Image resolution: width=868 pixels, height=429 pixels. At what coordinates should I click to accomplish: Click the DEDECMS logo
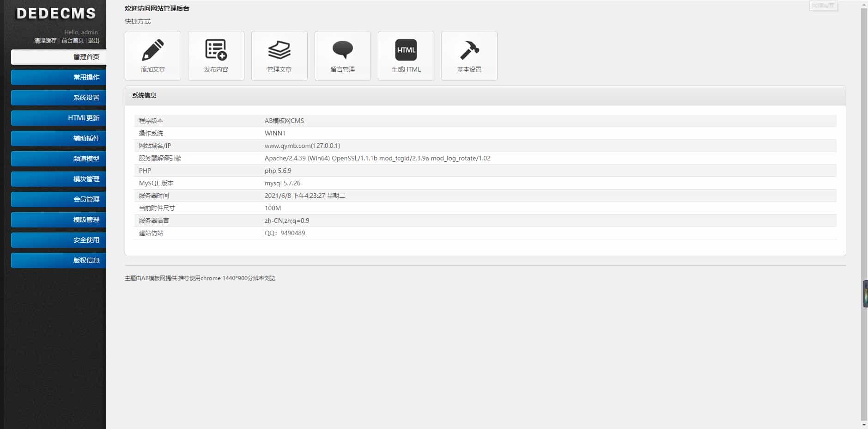tap(56, 13)
